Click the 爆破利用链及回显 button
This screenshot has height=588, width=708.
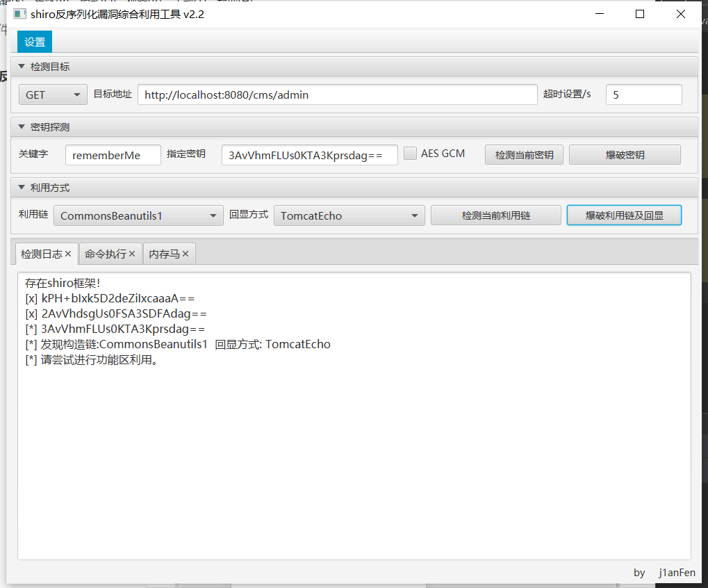click(x=624, y=215)
